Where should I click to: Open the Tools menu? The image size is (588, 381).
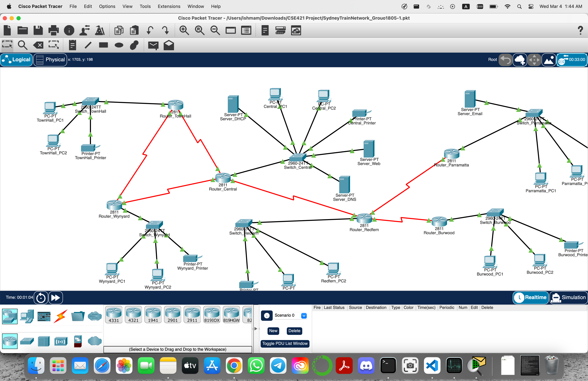[x=145, y=6]
